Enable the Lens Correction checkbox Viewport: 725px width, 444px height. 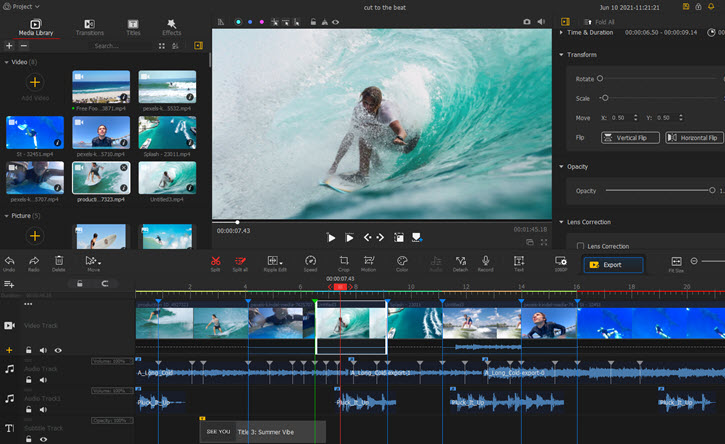pyautogui.click(x=579, y=245)
